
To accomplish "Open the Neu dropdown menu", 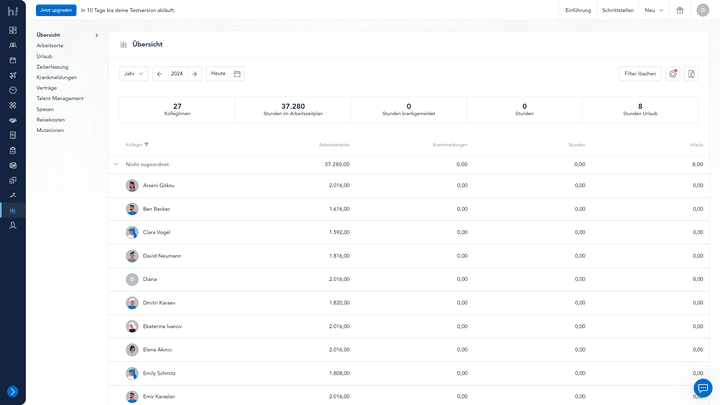I will 654,10.
